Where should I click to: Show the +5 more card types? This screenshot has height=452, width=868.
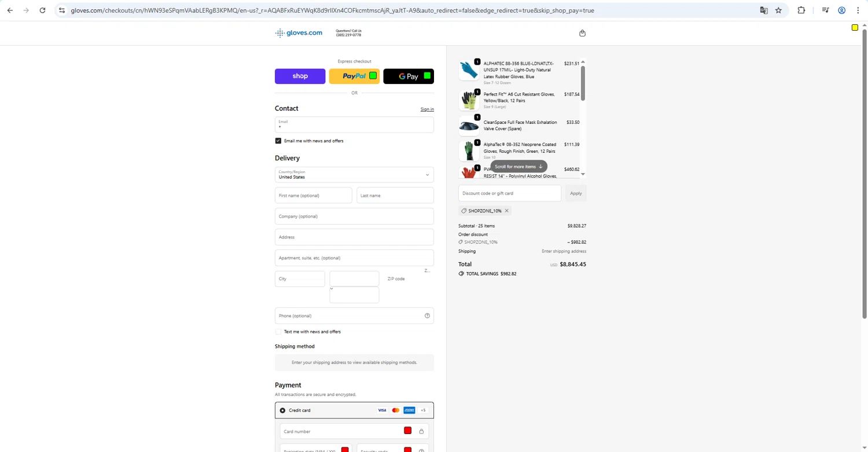[423, 410]
